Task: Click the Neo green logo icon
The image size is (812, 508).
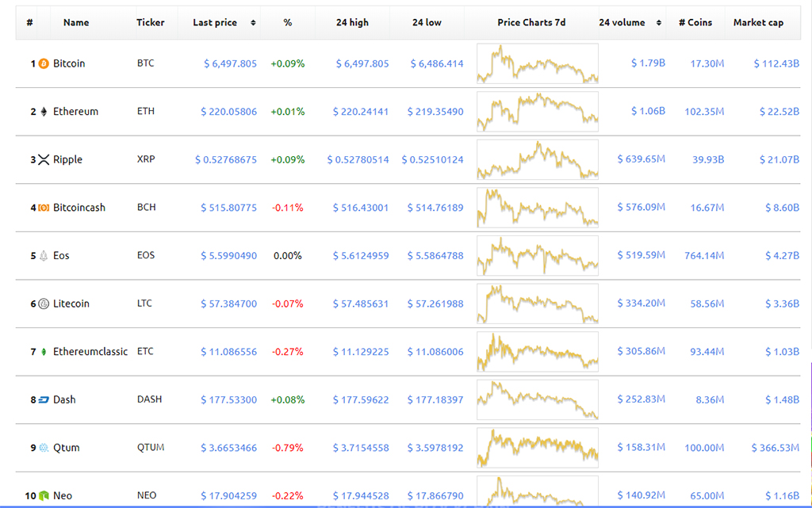Action: (44, 496)
